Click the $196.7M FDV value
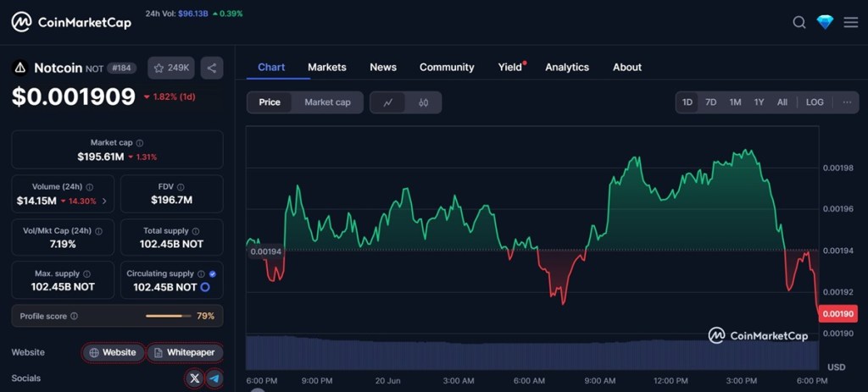The image size is (868, 392). click(x=171, y=200)
